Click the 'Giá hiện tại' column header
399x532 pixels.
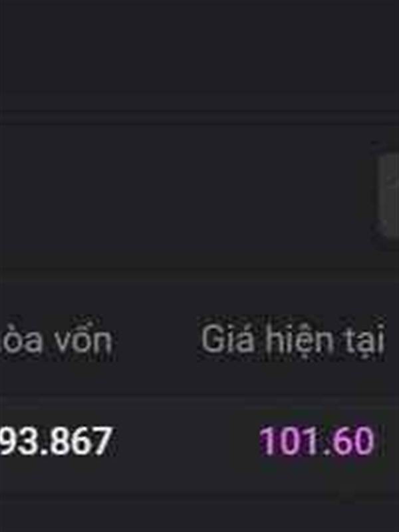293,338
